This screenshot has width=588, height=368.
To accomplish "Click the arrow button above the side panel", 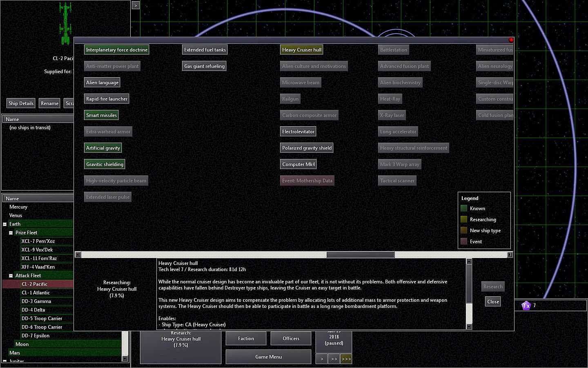I will coord(136,5).
